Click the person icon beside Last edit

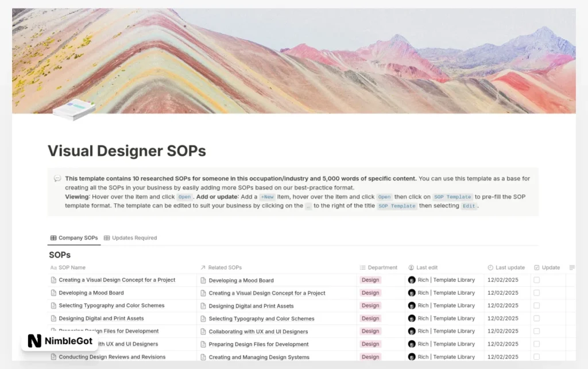pos(411,267)
